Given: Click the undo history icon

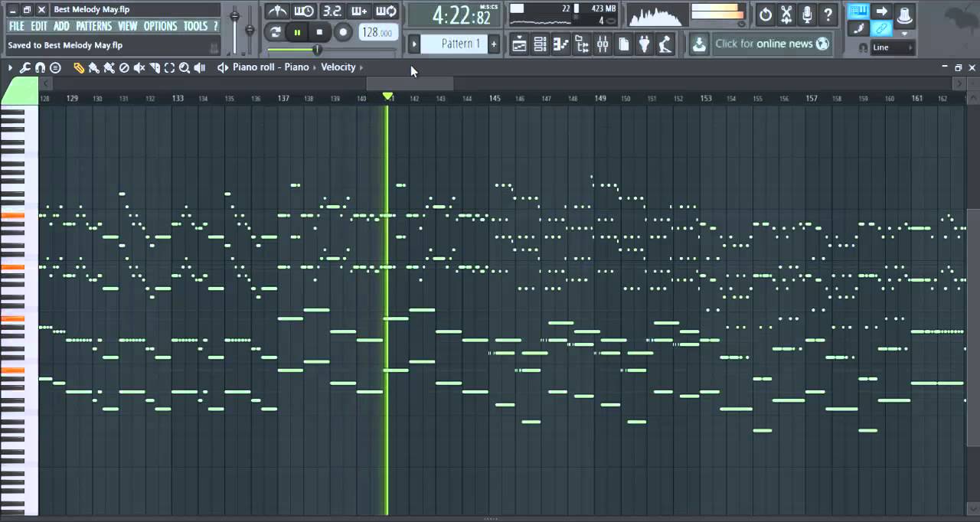Looking at the screenshot, I should click(766, 14).
